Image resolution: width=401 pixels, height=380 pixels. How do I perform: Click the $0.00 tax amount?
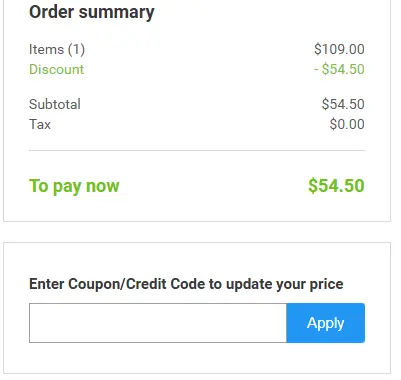347,124
